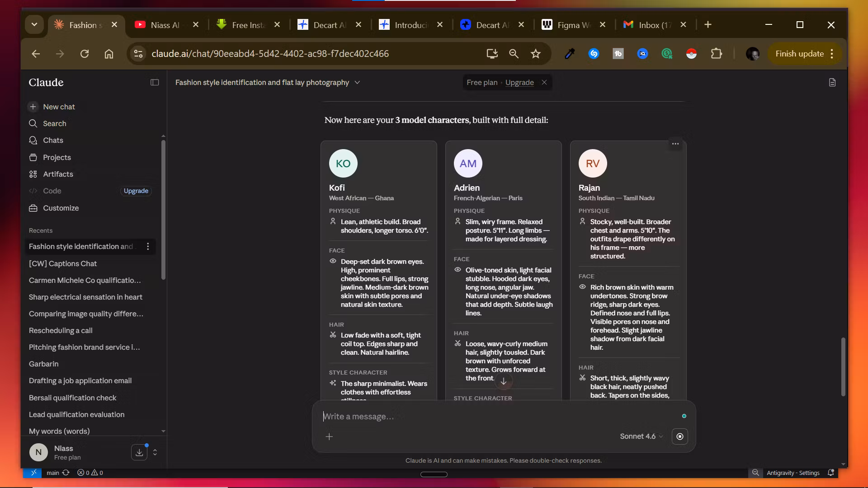Open chat title dropdown chevron
Viewport: 868px width, 488px height.
[357, 82]
